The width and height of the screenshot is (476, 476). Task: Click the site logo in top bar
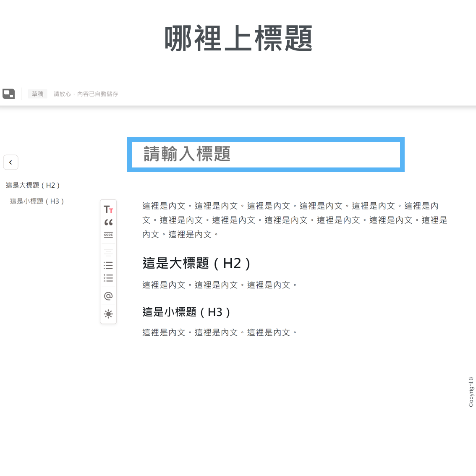click(9, 94)
